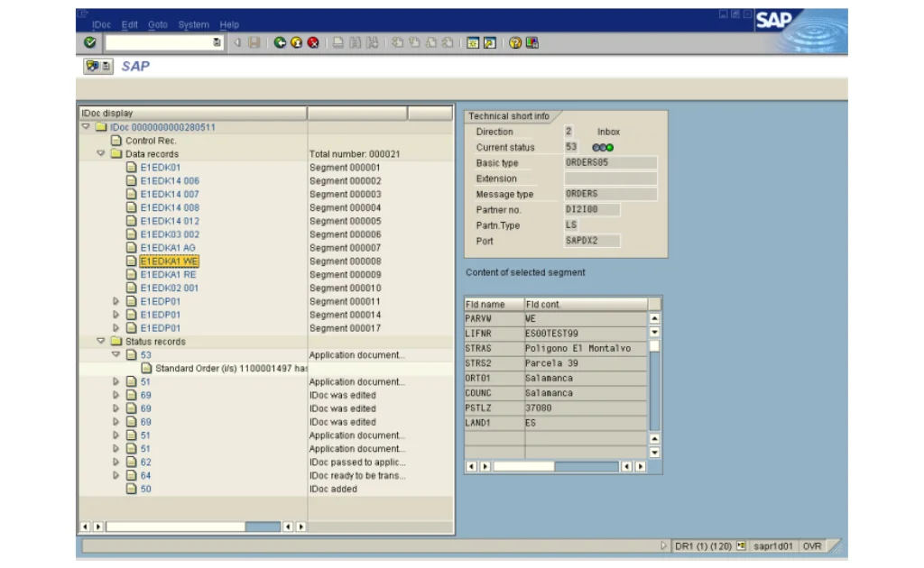Click the Basic type field ORDERS05

click(x=611, y=162)
